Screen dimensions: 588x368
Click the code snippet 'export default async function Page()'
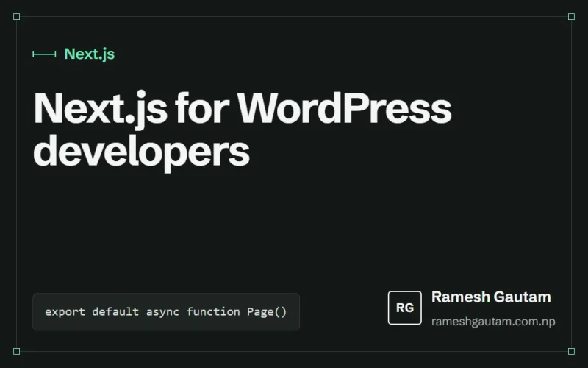pyautogui.click(x=166, y=311)
